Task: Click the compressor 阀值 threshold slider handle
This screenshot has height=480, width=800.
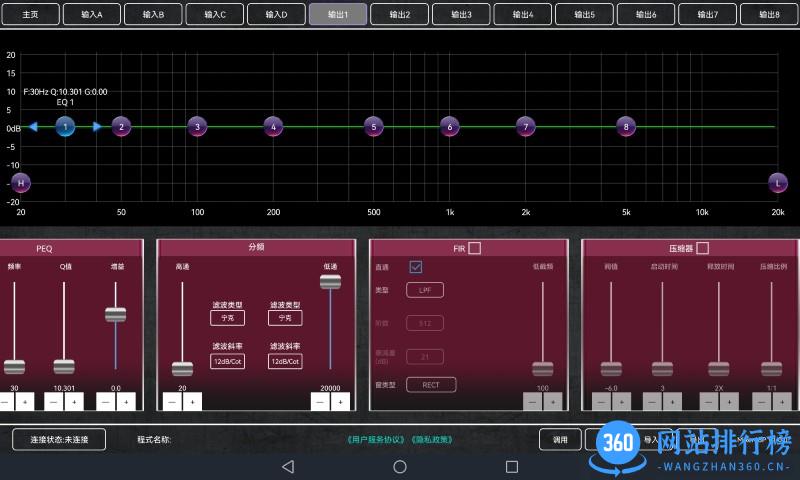Action: [611, 368]
